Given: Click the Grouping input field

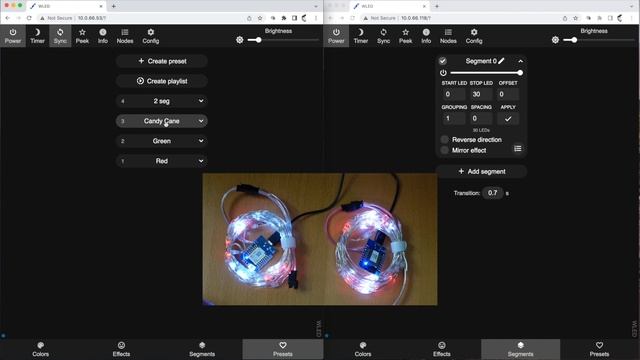Looking at the screenshot, I should (x=454, y=119).
